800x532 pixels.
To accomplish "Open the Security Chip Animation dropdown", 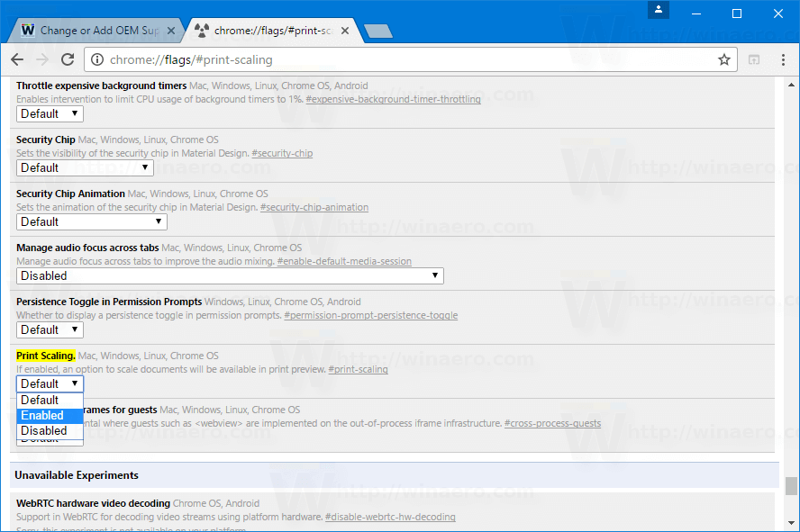I will tap(91, 221).
